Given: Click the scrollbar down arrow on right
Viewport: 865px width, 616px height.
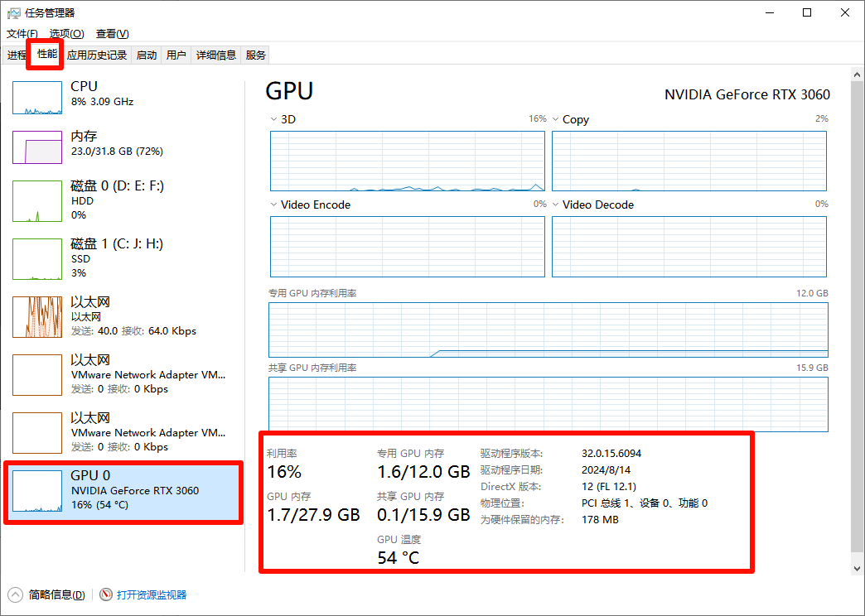Looking at the screenshot, I should point(857,568).
